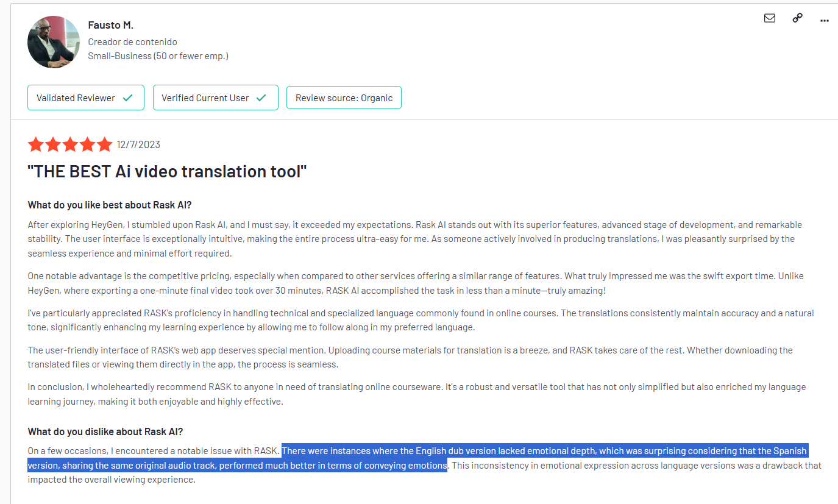Image resolution: width=838 pixels, height=504 pixels.
Task: Click the Review source: Organic badge
Action: [x=344, y=98]
